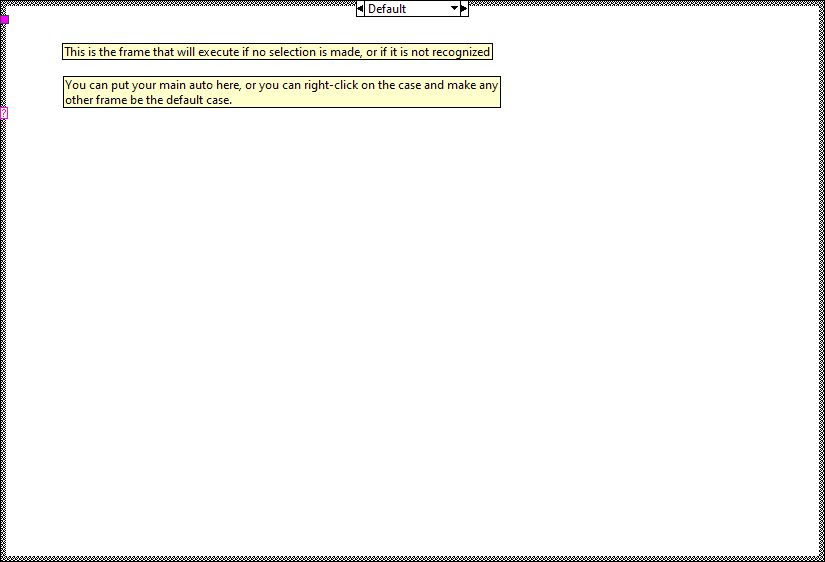The width and height of the screenshot is (825, 562).
Task: Click the structure's top-left corner
Action: [x=4, y=4]
